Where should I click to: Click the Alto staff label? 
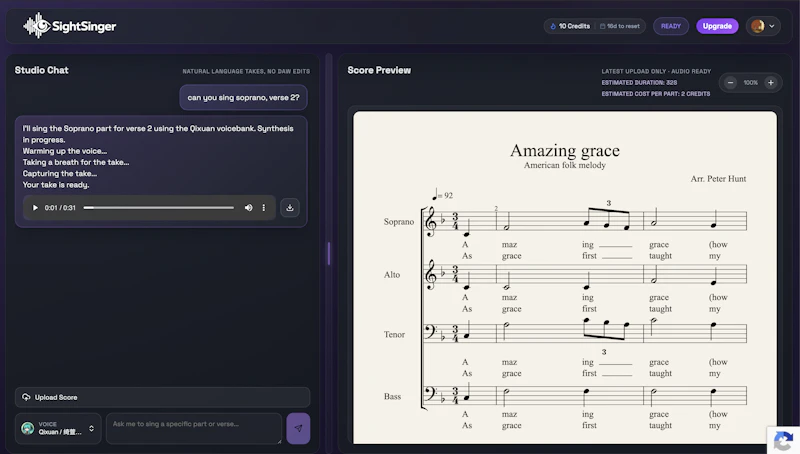click(x=392, y=274)
